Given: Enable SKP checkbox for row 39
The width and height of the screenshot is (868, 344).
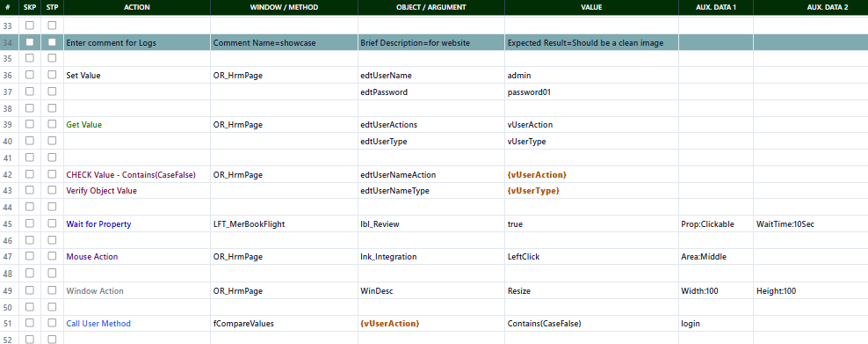Looking at the screenshot, I should click(30, 125).
